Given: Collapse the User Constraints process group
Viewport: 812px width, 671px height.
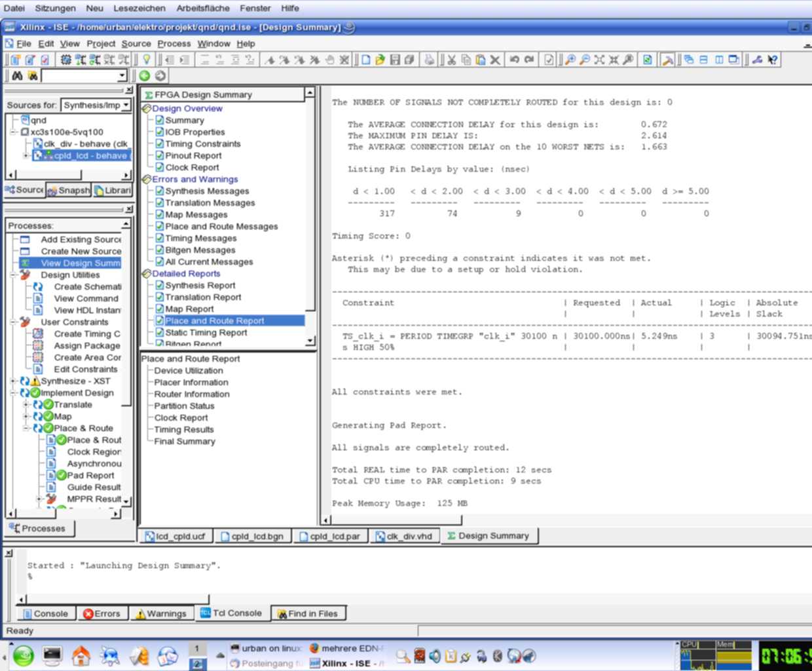Looking at the screenshot, I should pyautogui.click(x=13, y=322).
